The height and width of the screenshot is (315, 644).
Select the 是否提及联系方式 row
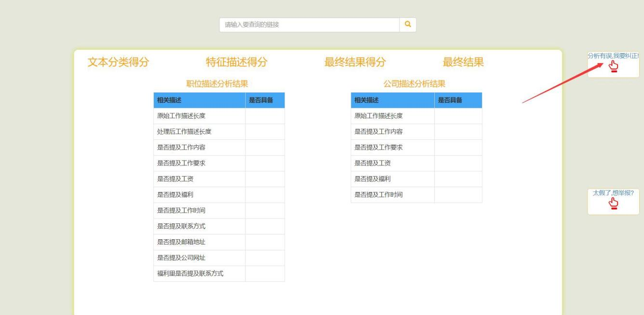click(x=219, y=226)
